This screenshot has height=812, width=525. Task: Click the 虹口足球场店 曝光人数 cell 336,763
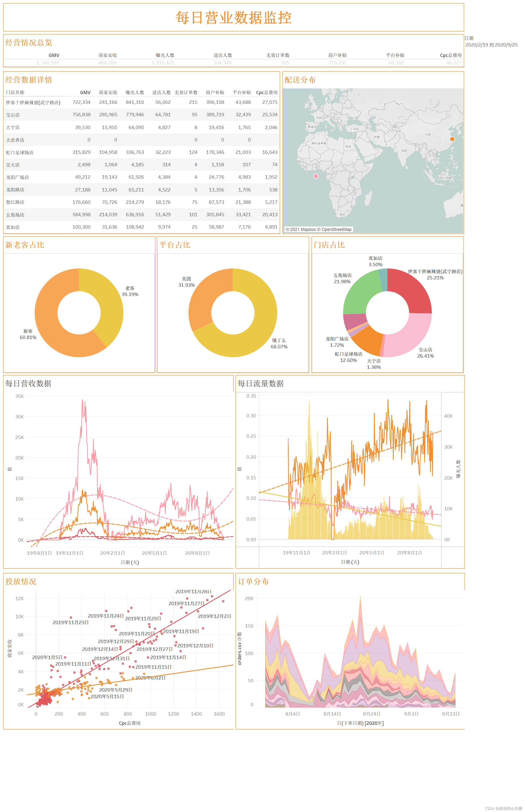pos(135,152)
